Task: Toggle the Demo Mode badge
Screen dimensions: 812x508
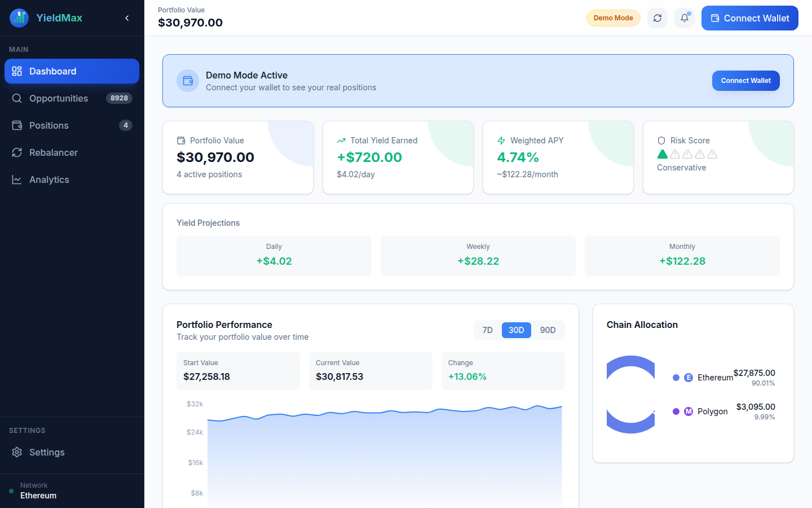Action: (x=613, y=18)
